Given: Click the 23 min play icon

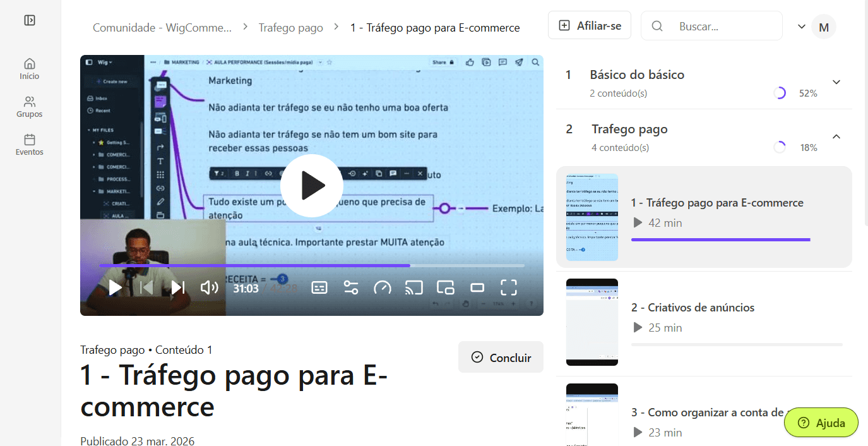Looking at the screenshot, I should pyautogui.click(x=638, y=433).
